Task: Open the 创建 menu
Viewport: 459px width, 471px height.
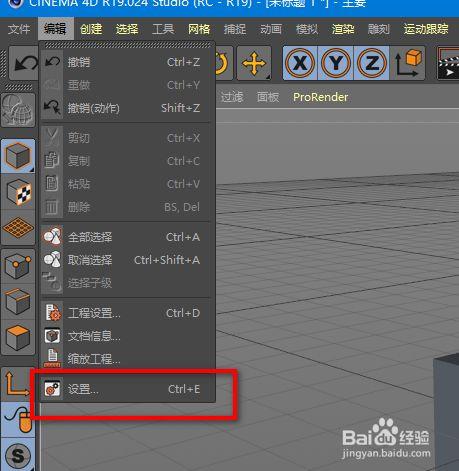Action: [91, 29]
